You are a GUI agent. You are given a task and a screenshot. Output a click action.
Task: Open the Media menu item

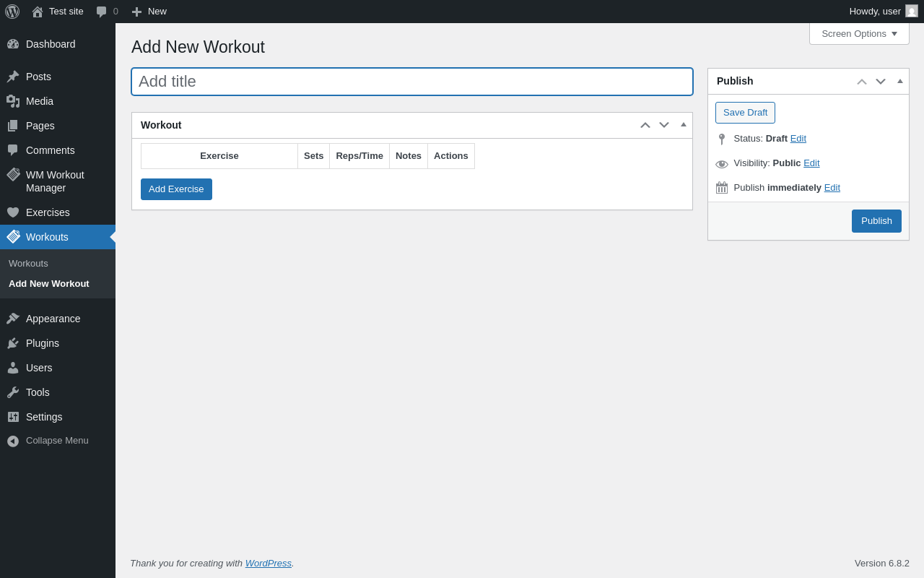tap(58, 101)
